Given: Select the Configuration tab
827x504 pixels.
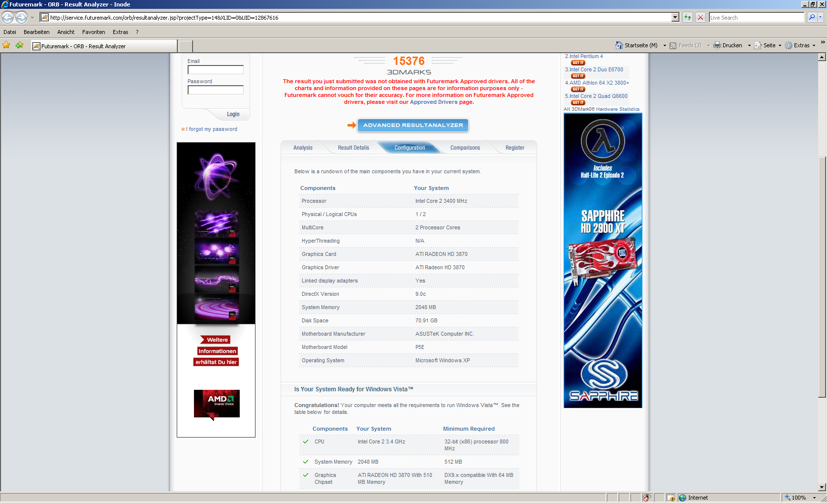Looking at the screenshot, I should click(x=410, y=148).
